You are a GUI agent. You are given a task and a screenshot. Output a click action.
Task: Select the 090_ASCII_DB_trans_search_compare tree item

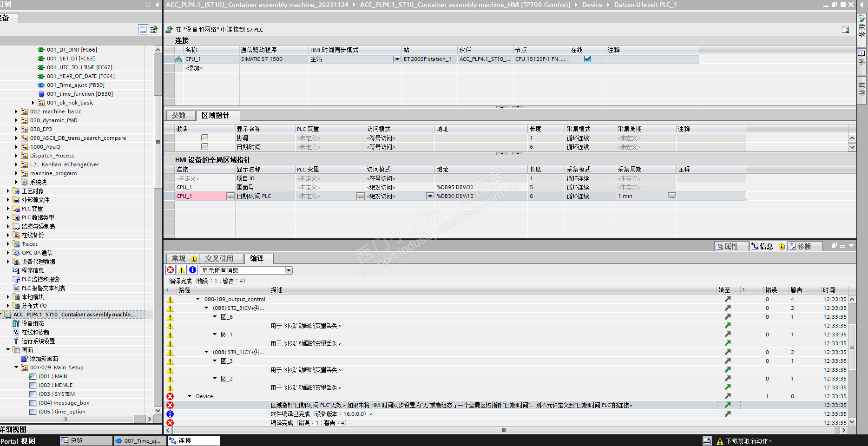coord(78,138)
